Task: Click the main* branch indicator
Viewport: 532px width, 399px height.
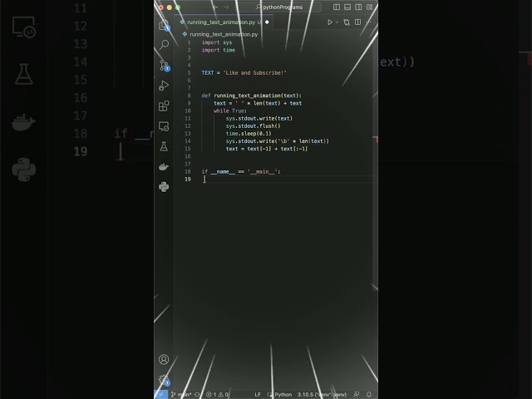Action: (181, 394)
